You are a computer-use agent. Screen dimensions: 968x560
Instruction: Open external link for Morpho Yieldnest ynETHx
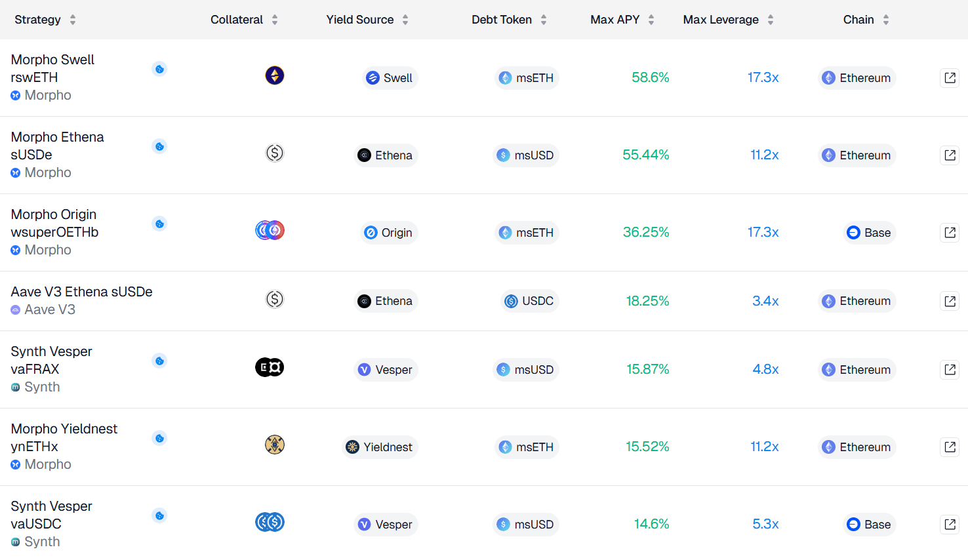click(950, 447)
